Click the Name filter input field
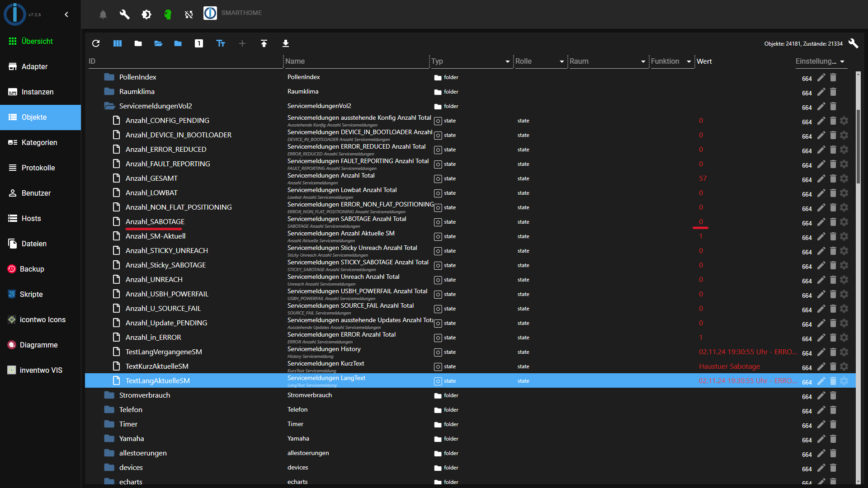 tap(357, 61)
